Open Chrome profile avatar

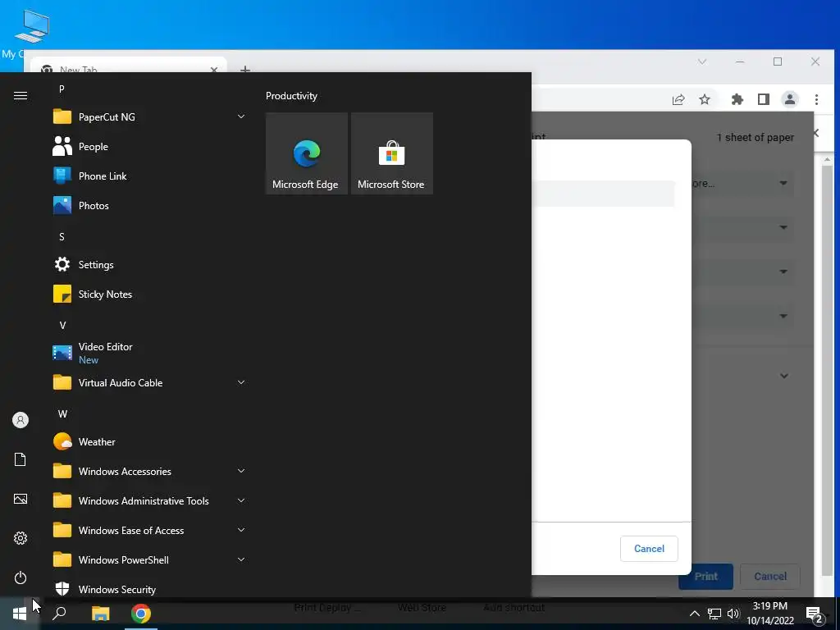click(790, 99)
